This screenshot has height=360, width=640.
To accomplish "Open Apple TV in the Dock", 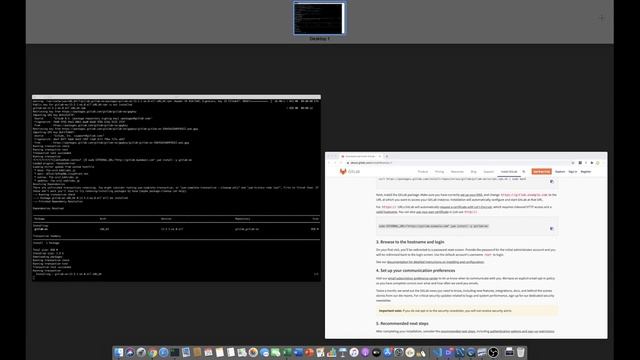I will pyautogui.click(x=376, y=353).
